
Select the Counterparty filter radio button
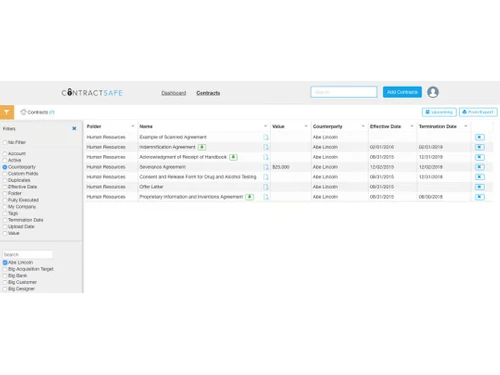5,167
